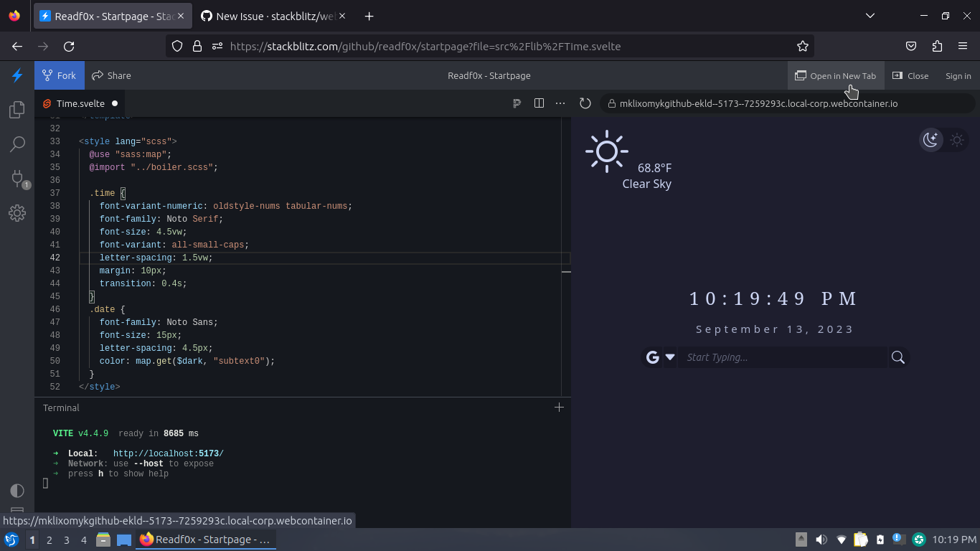This screenshot has width=980, height=551.
Task: Select the Time.svelte editor tab
Action: pos(80,103)
